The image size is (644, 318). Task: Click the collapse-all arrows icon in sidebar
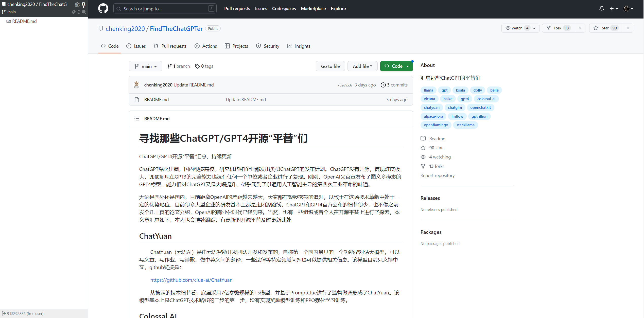pyautogui.click(x=79, y=12)
